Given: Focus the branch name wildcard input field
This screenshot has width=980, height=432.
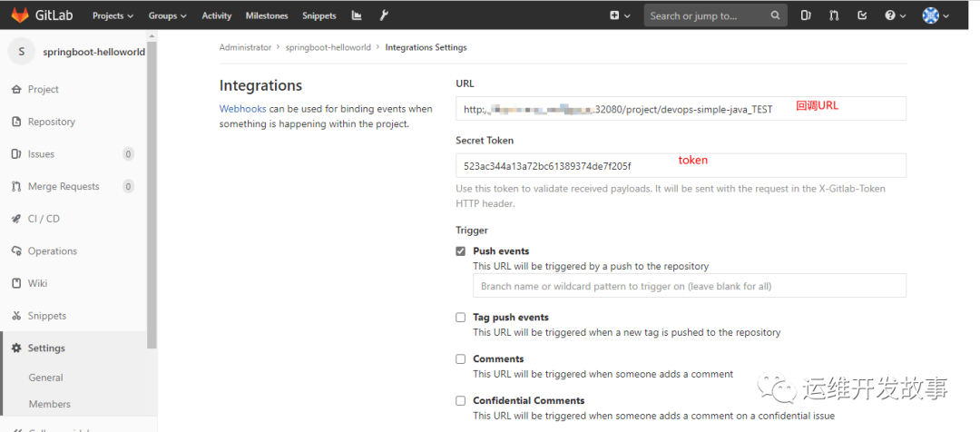Looking at the screenshot, I should coord(690,286).
